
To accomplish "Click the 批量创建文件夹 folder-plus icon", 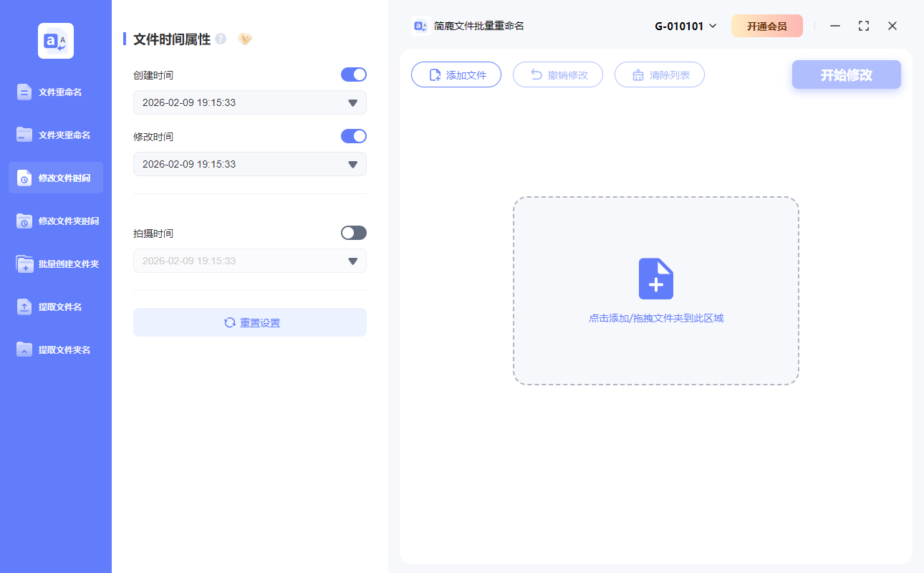I will 24,264.
